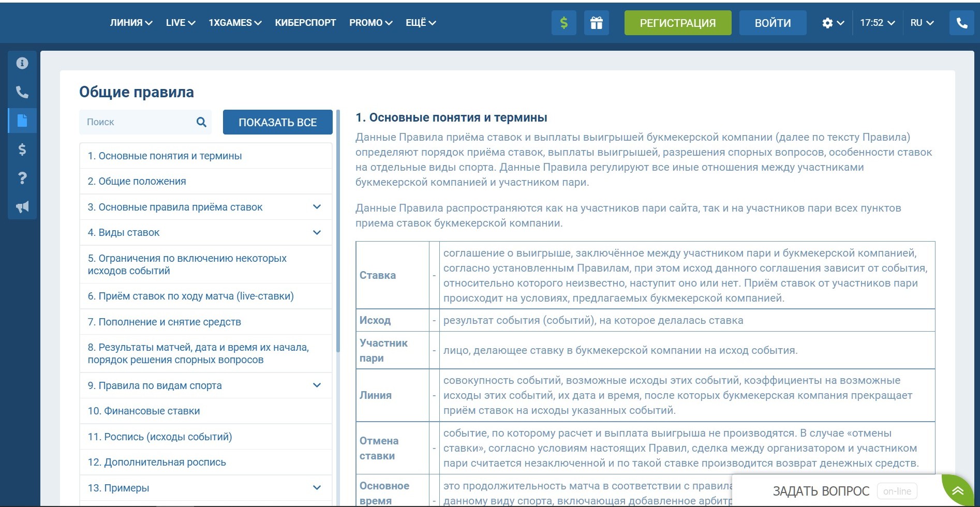Click the rules list vertical scrollbar

pos(338,231)
